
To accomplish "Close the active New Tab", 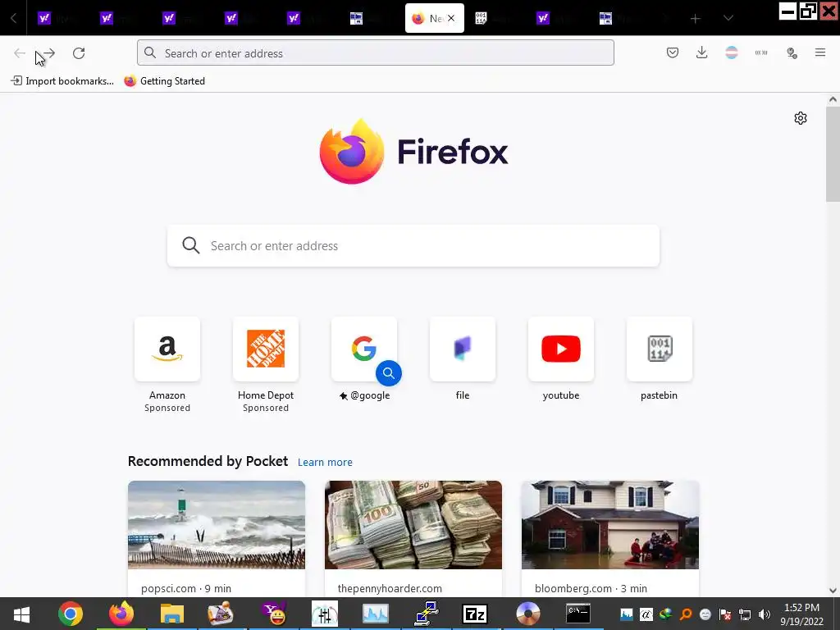I will (451, 18).
